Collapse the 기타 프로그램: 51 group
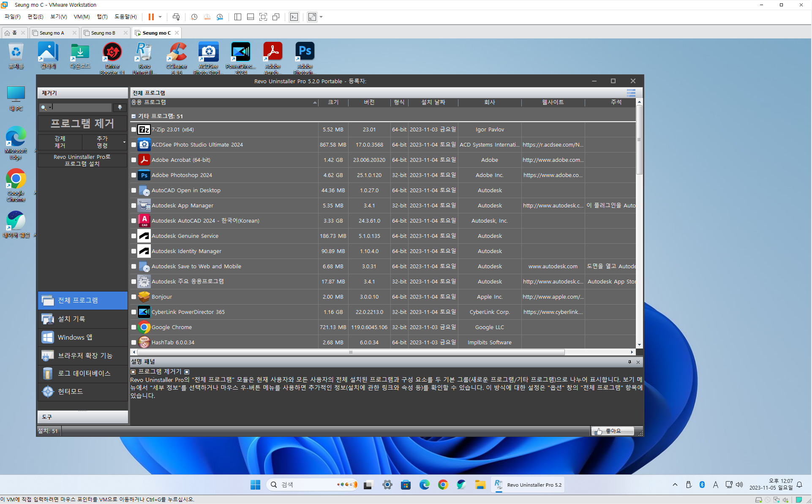Screen dimensions: 812x504 point(134,116)
